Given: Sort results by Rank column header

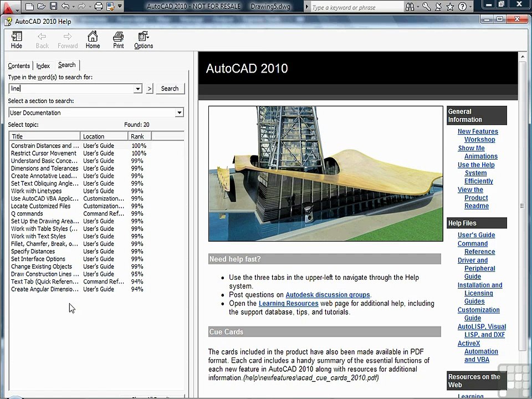Looking at the screenshot, I should tap(140, 136).
